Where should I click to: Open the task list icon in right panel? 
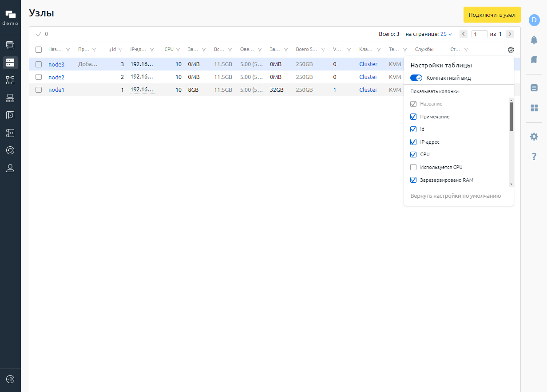[x=534, y=88]
